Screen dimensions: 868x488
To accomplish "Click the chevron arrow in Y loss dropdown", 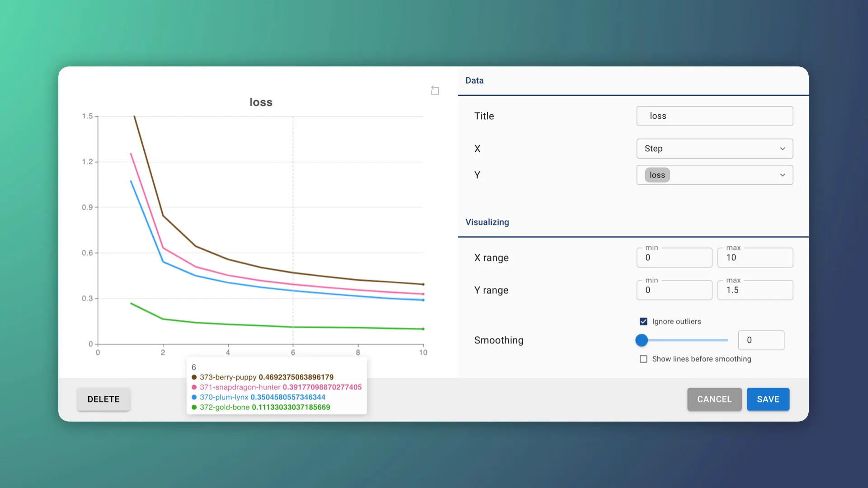I will [783, 175].
